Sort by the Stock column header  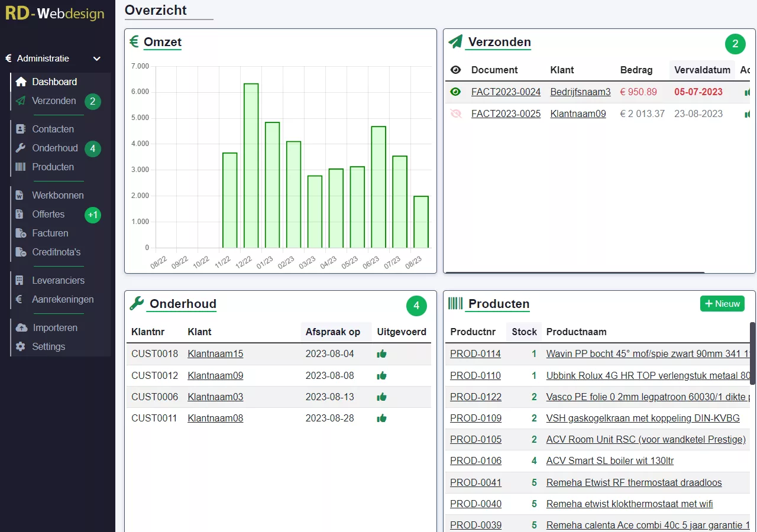(524, 332)
